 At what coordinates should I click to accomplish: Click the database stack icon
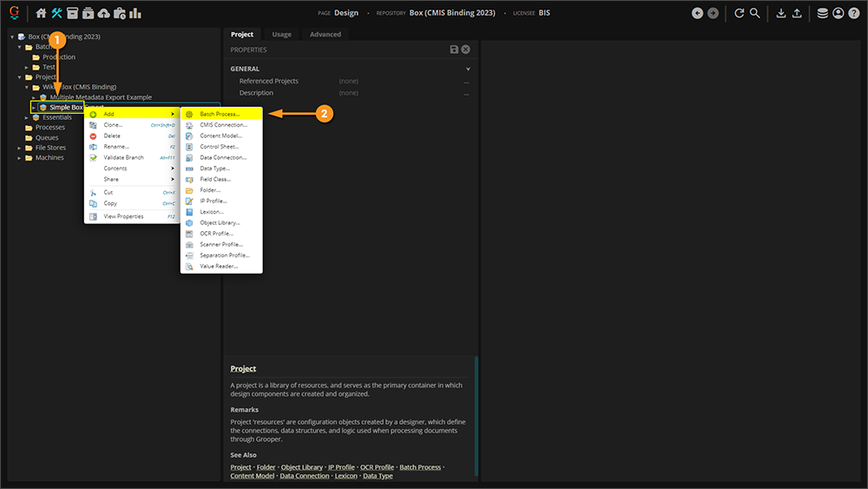coord(822,13)
